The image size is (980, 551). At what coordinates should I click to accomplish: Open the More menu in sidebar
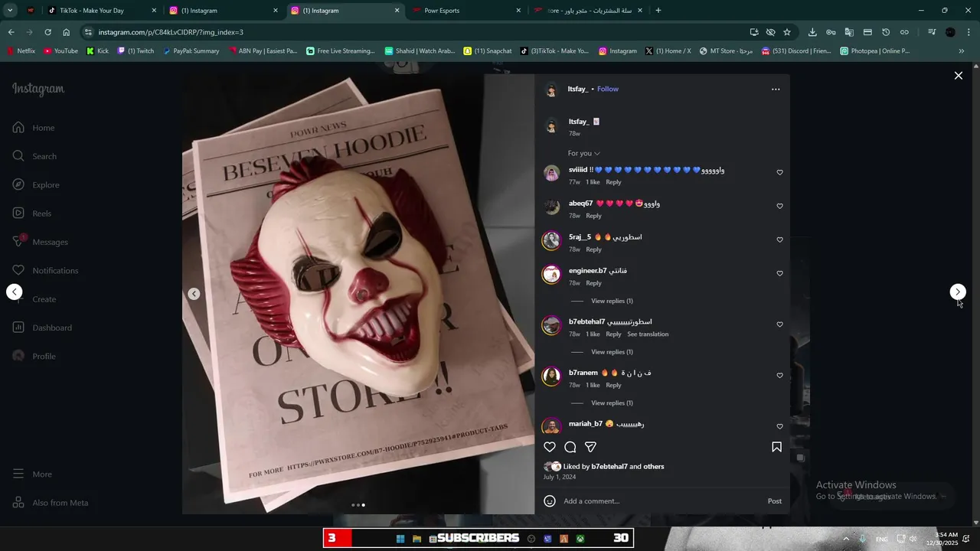click(x=32, y=474)
